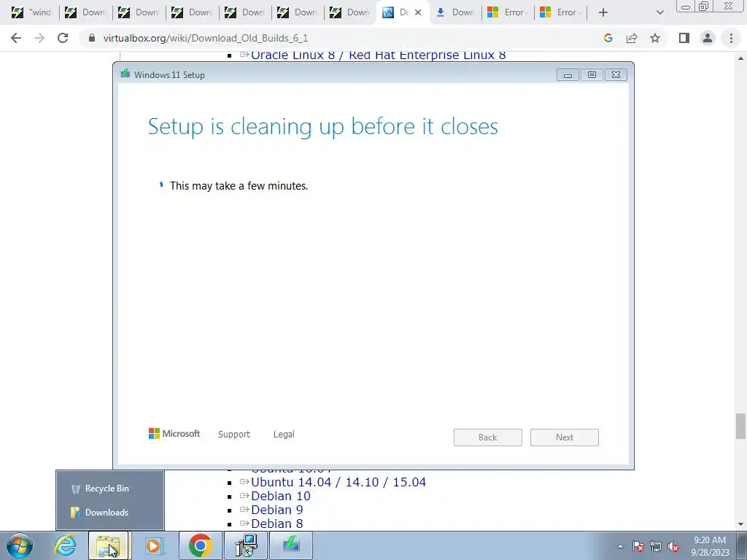Open the installer disc taskbar item
The height and width of the screenshot is (560, 747).
[246, 545]
